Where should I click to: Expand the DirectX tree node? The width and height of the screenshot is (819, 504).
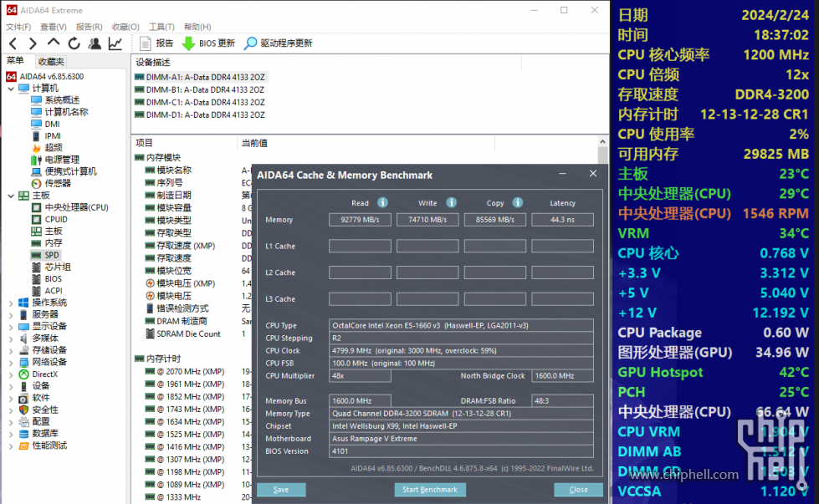tap(11, 374)
